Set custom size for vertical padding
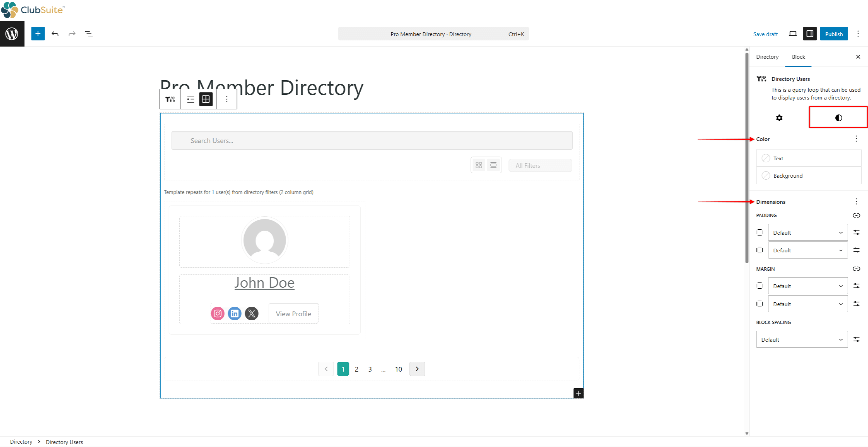 (x=856, y=233)
